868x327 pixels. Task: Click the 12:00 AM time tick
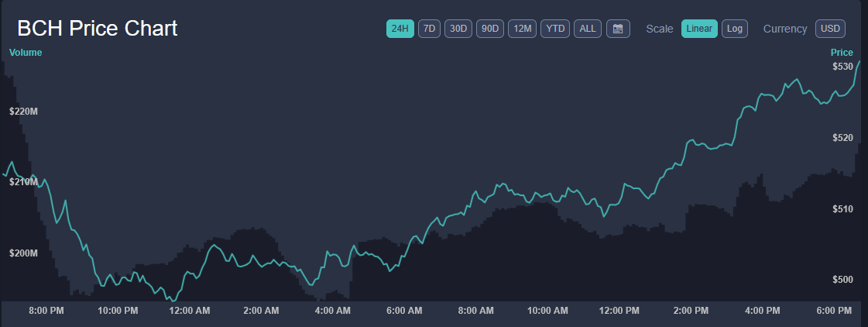tap(190, 311)
